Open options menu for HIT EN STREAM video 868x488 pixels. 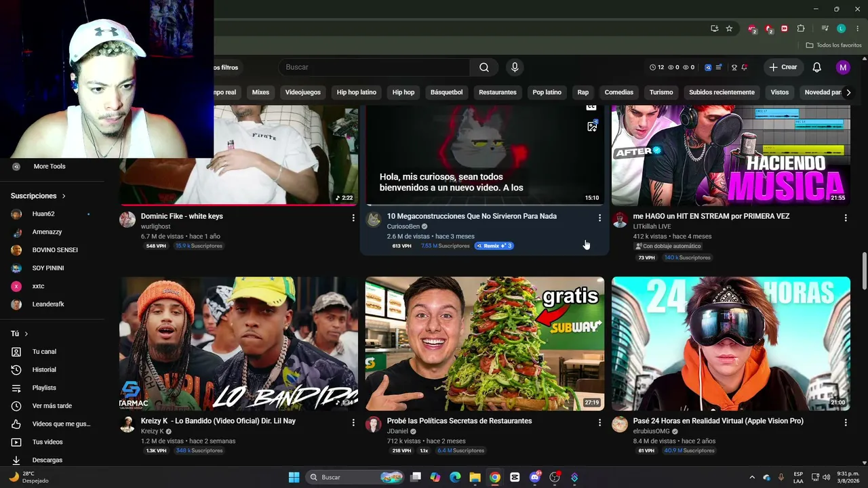pyautogui.click(x=846, y=218)
